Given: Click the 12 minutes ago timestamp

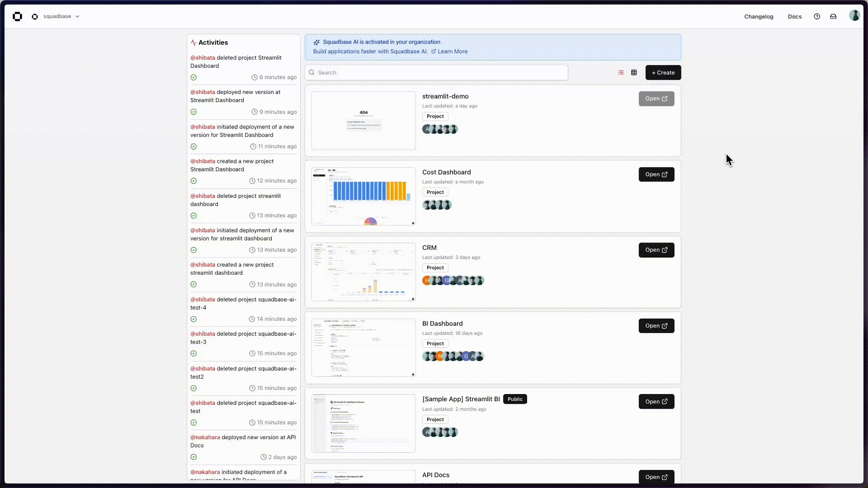Looking at the screenshot, I should 277,181.
